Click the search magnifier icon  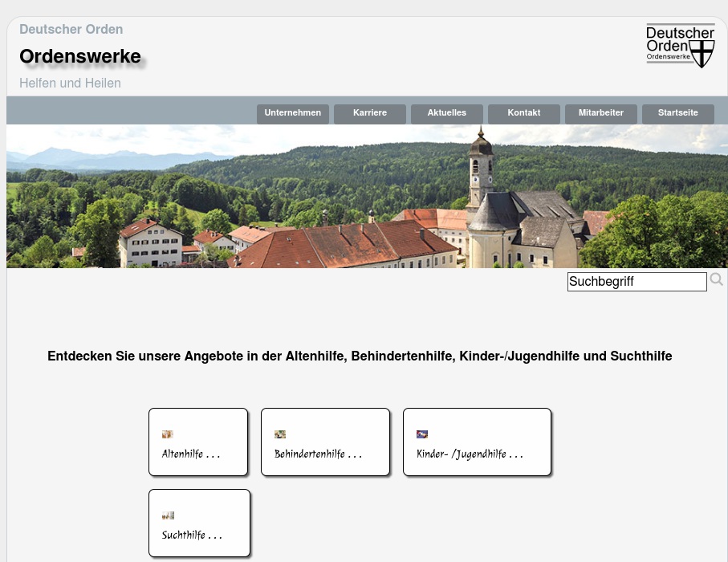point(716,279)
